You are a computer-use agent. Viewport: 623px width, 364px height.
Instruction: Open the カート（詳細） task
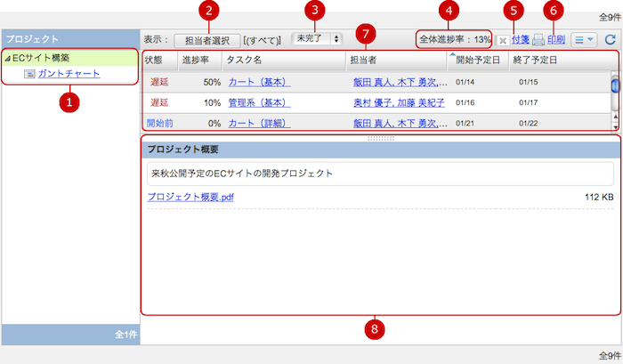pyautogui.click(x=259, y=122)
